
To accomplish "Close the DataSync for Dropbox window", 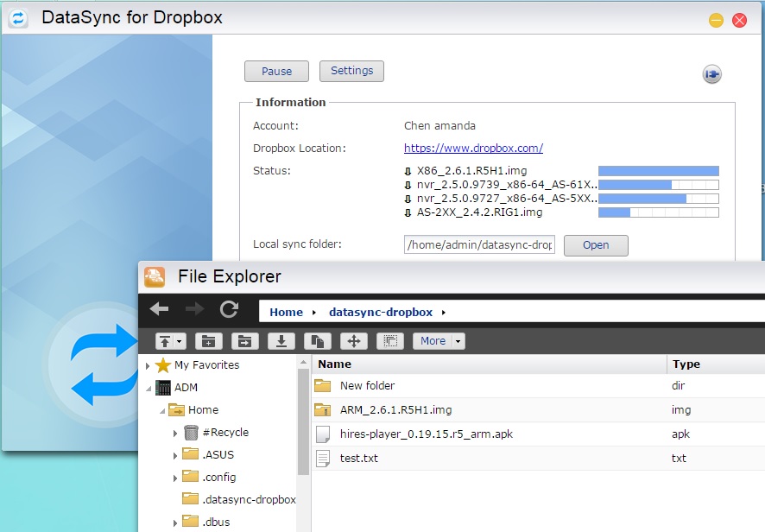I will [x=739, y=21].
